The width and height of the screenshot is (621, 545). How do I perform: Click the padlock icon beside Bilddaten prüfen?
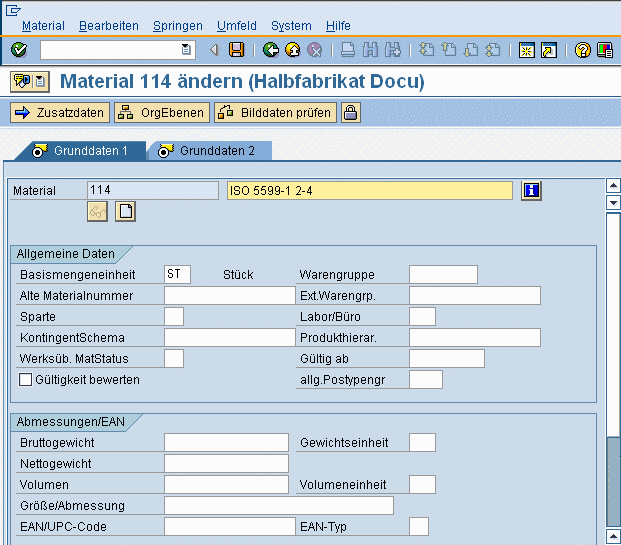[351, 113]
